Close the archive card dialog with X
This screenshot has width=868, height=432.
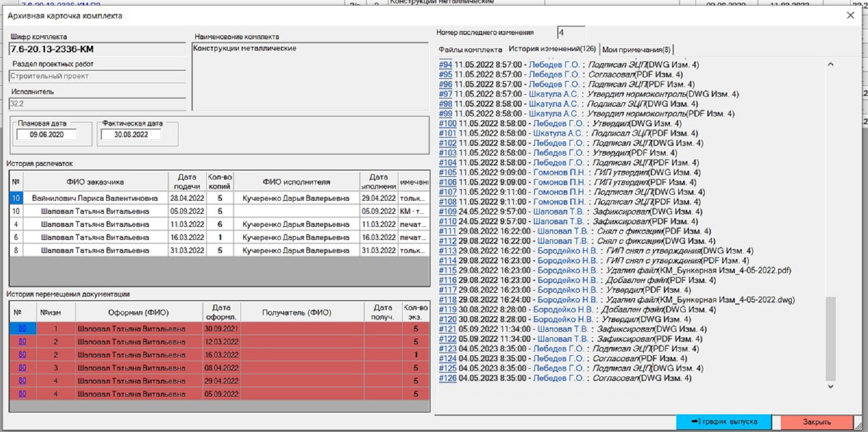click(x=850, y=16)
